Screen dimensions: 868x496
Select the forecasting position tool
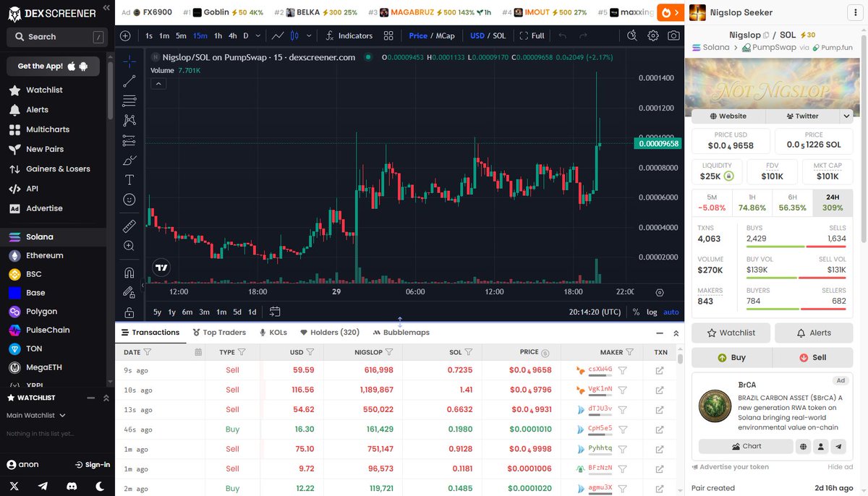tap(129, 140)
